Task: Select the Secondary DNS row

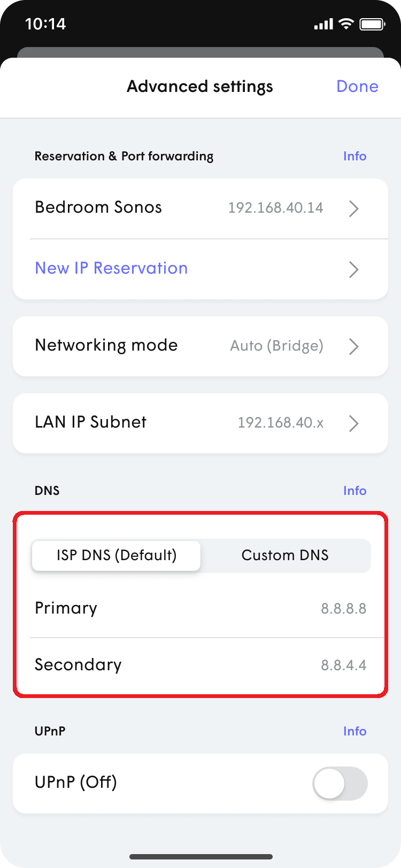Action: point(200,664)
